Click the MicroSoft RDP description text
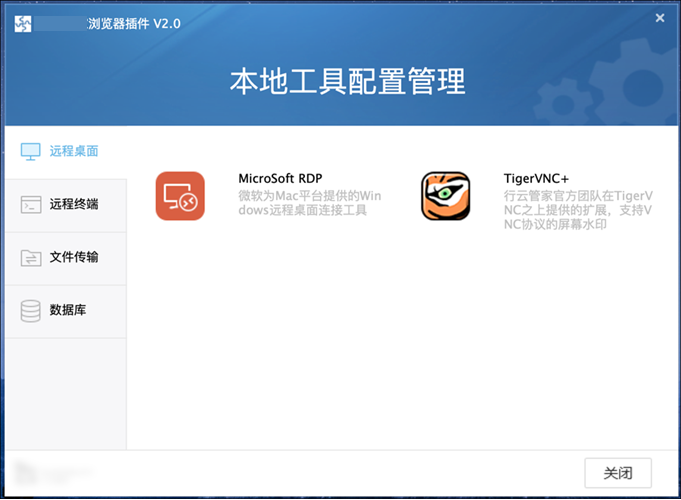This screenshot has width=681, height=500. (310, 203)
